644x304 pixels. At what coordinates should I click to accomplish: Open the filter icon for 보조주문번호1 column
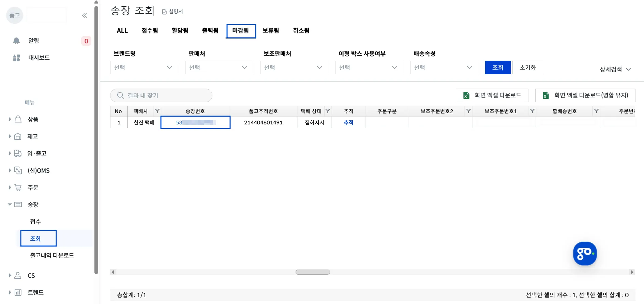coord(532,111)
